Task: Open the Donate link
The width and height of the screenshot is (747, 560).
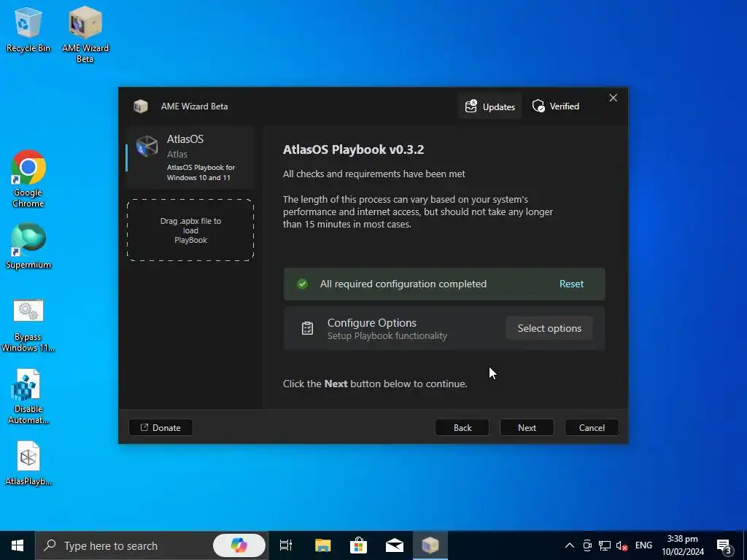Action: [160, 427]
